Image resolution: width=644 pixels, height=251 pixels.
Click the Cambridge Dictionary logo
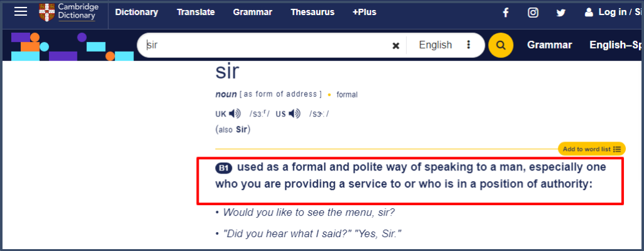pyautogui.click(x=67, y=12)
